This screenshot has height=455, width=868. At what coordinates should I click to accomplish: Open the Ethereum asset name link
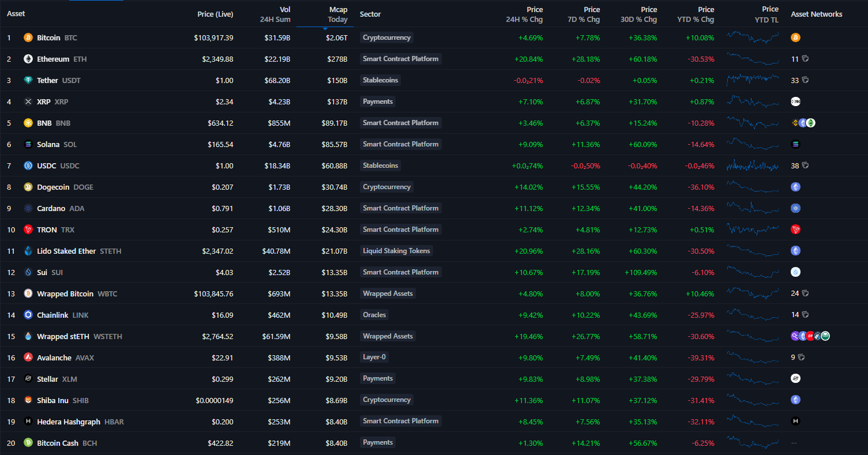pyautogui.click(x=53, y=59)
